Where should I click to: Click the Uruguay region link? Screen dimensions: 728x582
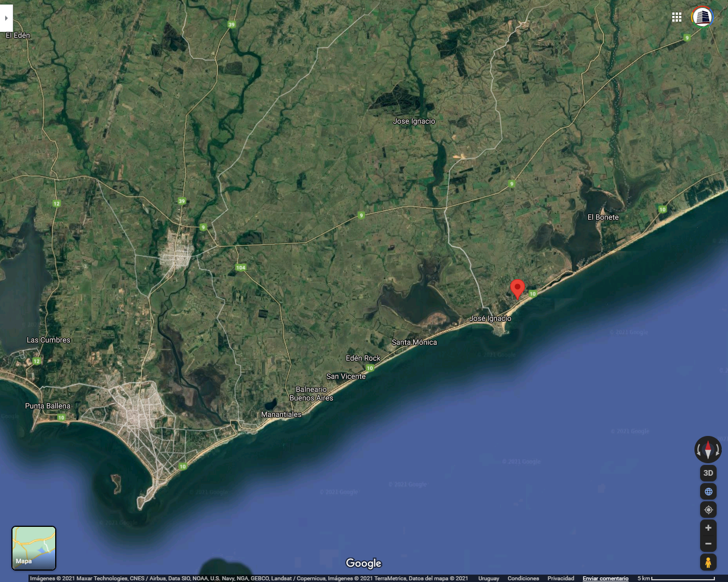coord(489,579)
